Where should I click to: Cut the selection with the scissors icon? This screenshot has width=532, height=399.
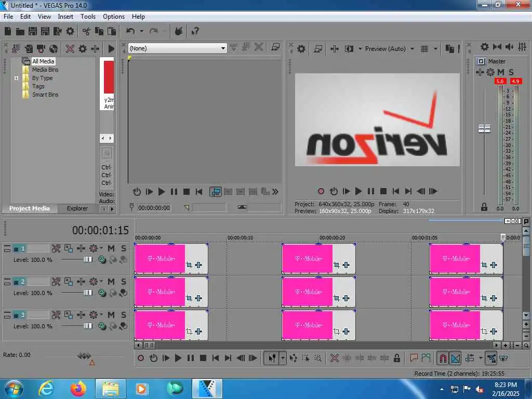click(x=87, y=32)
